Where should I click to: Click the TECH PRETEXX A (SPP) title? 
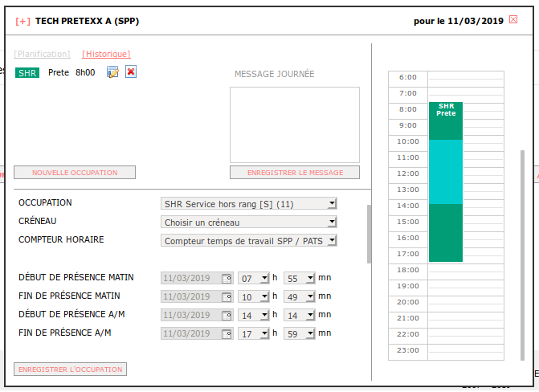pyautogui.click(x=87, y=22)
